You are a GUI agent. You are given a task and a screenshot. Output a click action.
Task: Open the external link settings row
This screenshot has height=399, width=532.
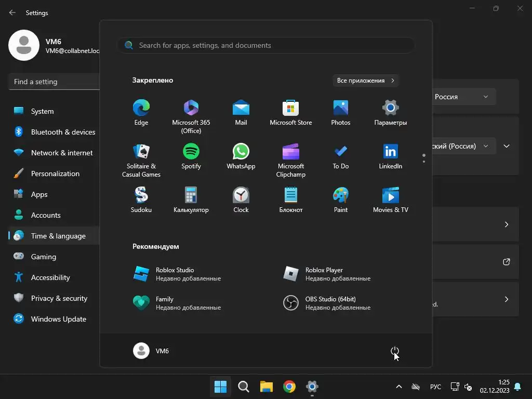tap(476, 262)
